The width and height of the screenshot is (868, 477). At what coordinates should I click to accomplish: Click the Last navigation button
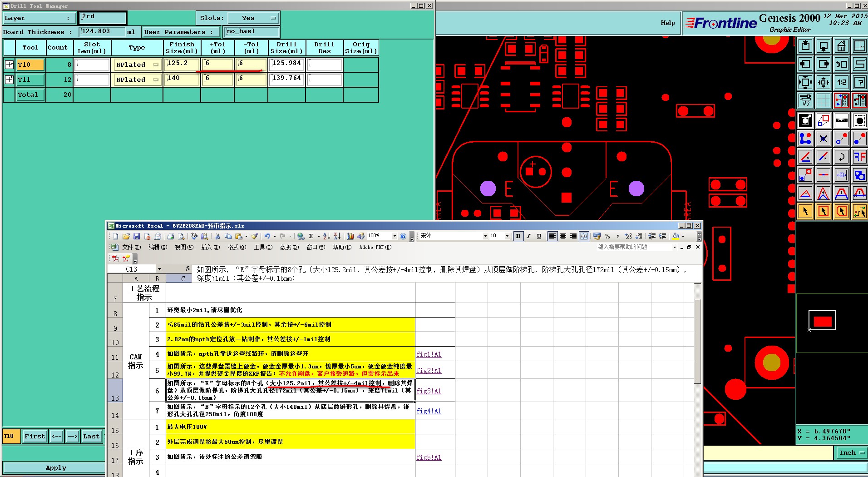pyautogui.click(x=91, y=436)
